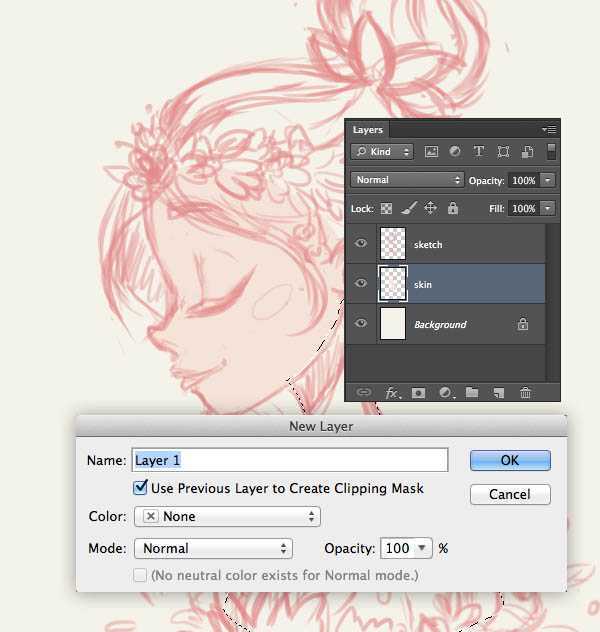Filter layers by pixel layer icon
Image resolution: width=600 pixels, height=632 pixels.
coord(431,152)
